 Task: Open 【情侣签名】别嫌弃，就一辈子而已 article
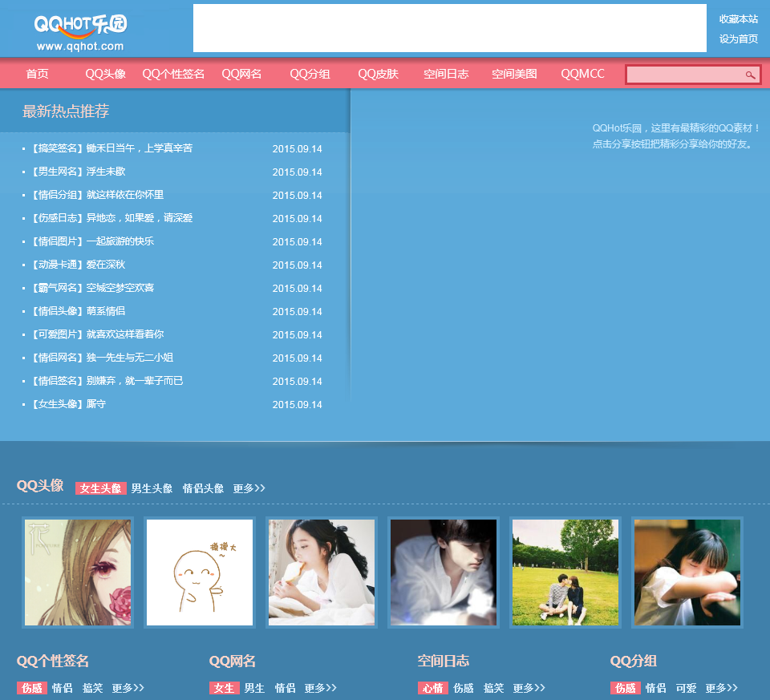tap(107, 381)
